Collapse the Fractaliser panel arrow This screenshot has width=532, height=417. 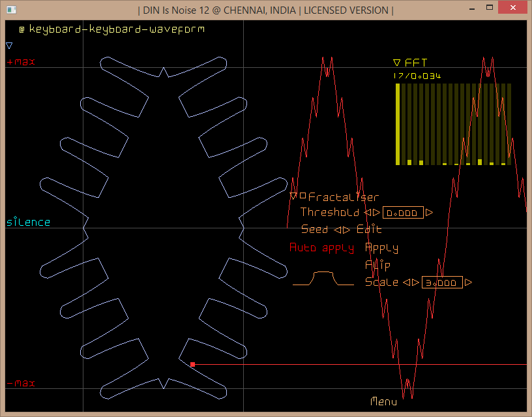(293, 196)
